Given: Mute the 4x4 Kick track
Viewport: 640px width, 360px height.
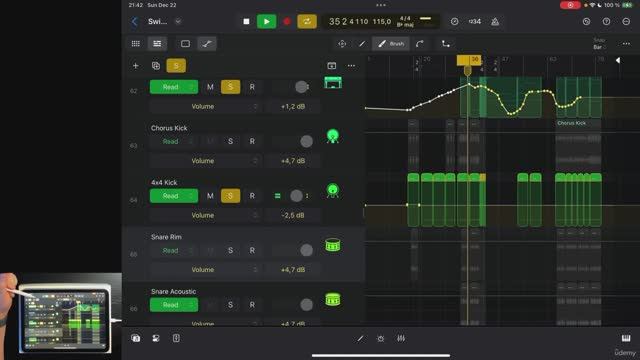Looking at the screenshot, I should [x=210, y=196].
